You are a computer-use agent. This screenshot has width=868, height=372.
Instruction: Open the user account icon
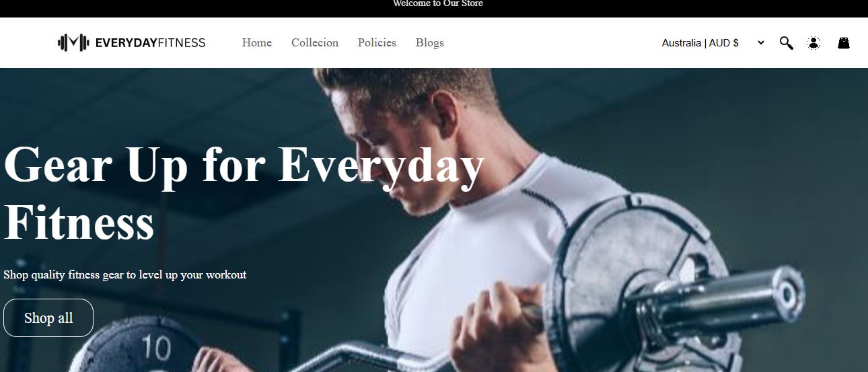(x=813, y=43)
